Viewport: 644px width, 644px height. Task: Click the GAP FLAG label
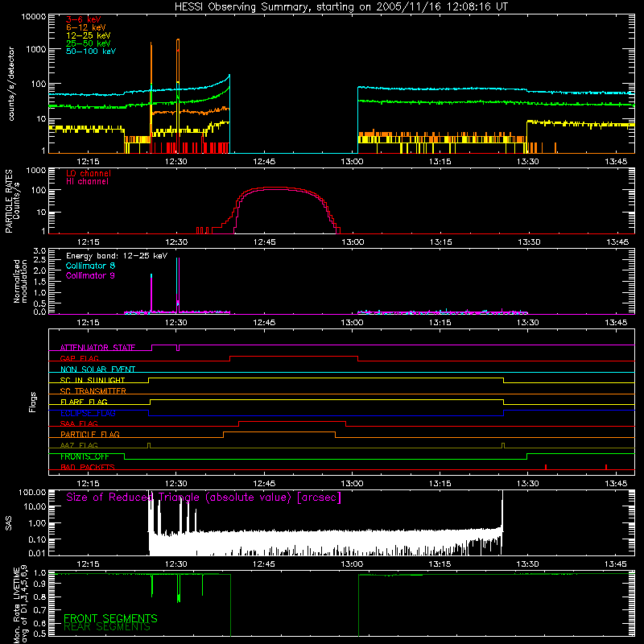79,358
